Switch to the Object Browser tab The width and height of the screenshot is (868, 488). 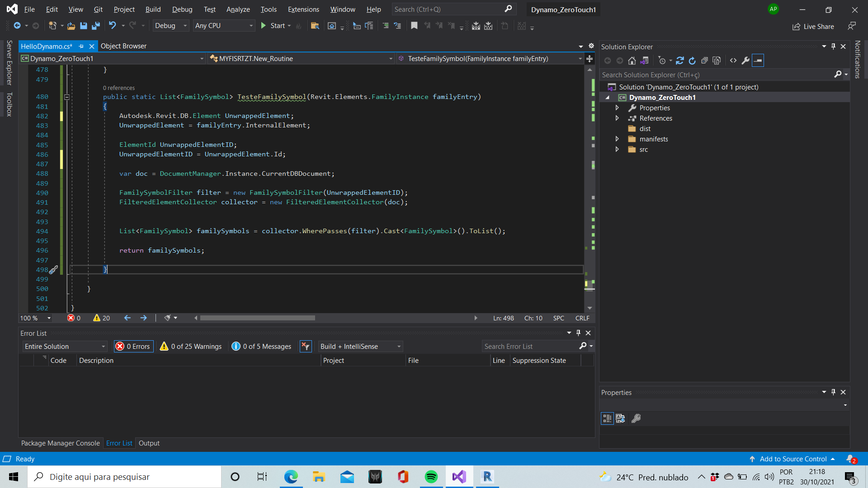123,46
